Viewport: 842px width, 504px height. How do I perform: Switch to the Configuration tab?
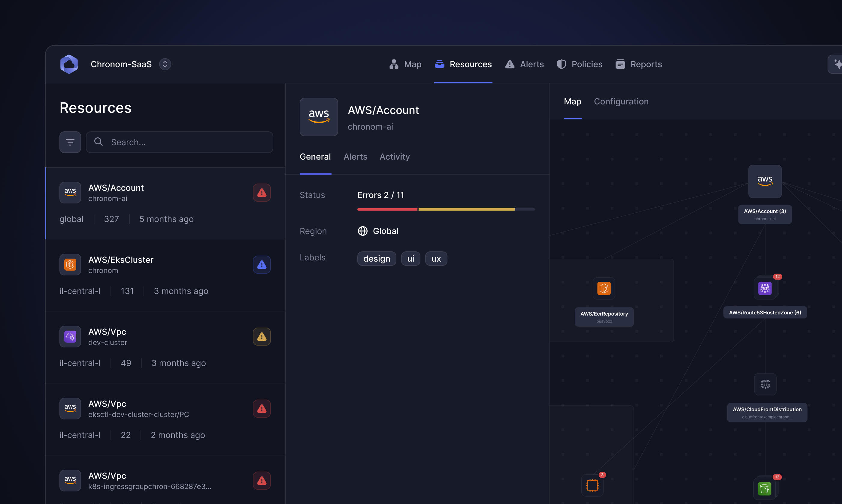[621, 101]
